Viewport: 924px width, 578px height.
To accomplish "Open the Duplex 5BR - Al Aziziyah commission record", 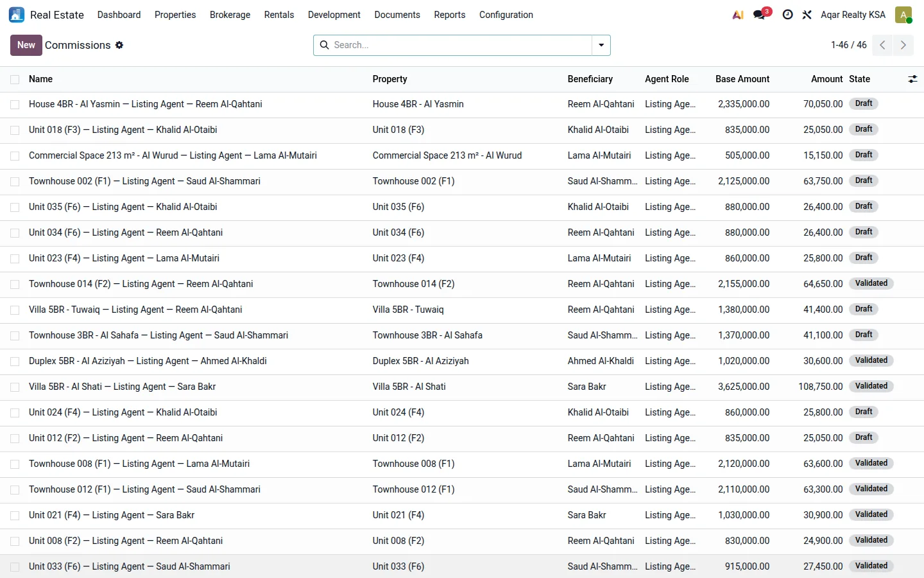I will click(x=148, y=361).
